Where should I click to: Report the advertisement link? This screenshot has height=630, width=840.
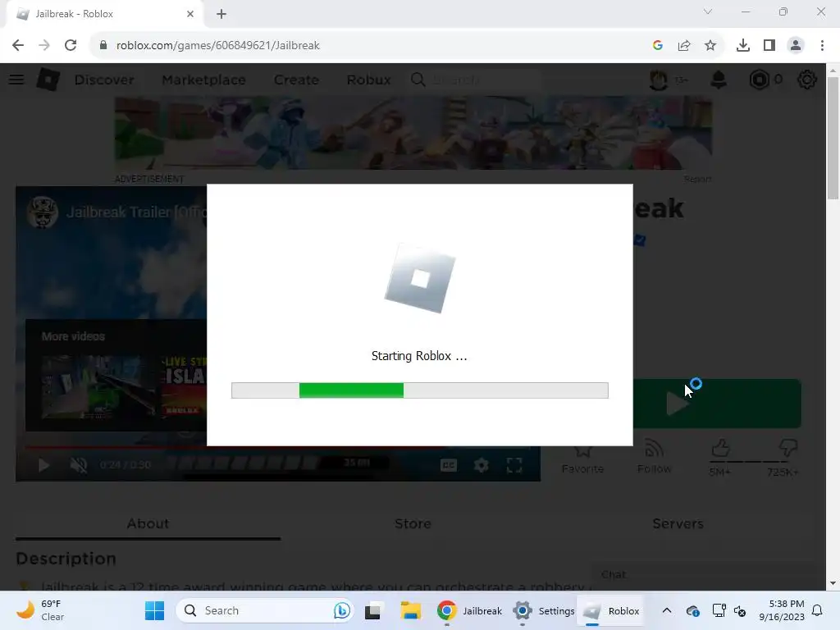coord(697,179)
